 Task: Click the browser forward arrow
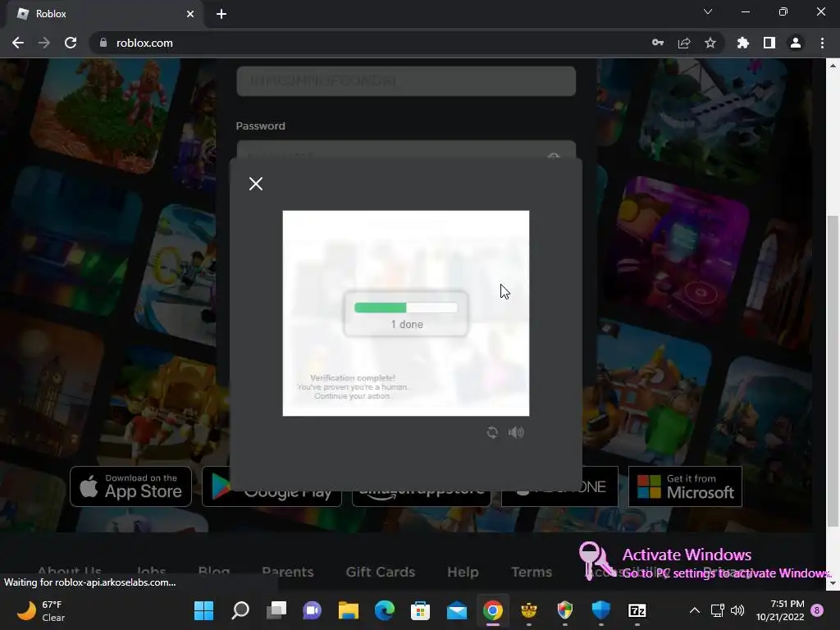(x=44, y=43)
